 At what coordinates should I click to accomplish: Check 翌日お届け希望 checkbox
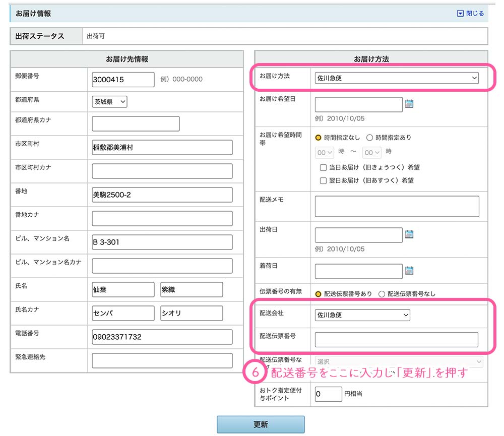coord(324,180)
